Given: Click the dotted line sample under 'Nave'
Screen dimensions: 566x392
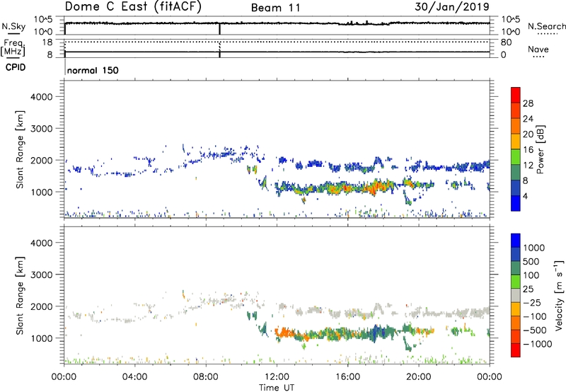Looking at the screenshot, I should [x=538, y=57].
